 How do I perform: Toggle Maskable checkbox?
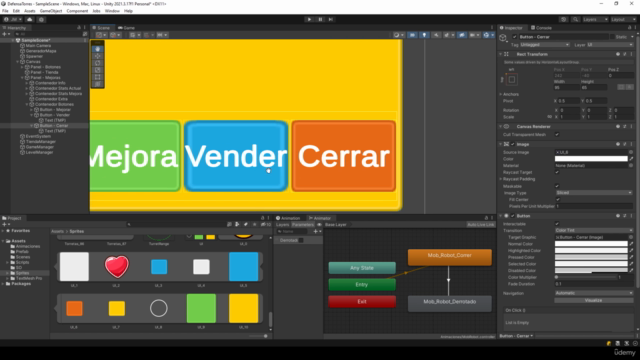pyautogui.click(x=557, y=186)
